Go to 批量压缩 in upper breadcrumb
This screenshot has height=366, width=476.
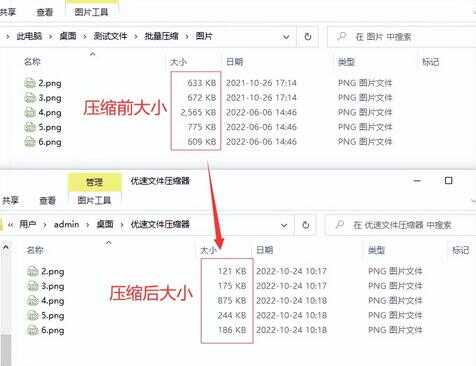tap(161, 36)
